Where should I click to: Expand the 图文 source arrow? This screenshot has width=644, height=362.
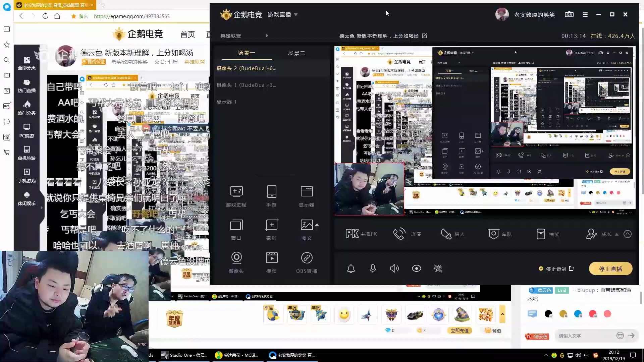317,225
